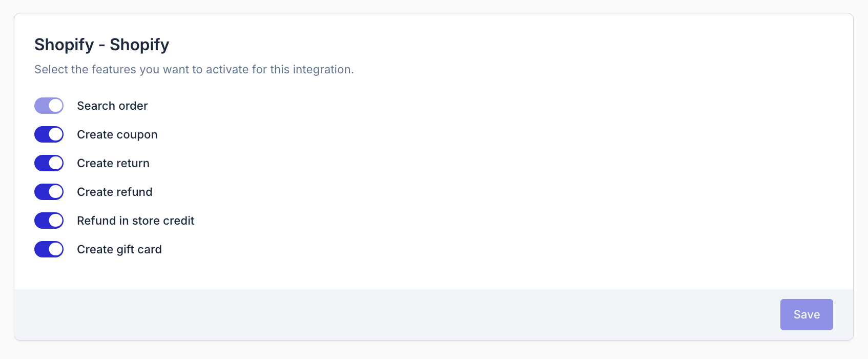
Task: Click the Search order label text
Action: click(x=112, y=106)
